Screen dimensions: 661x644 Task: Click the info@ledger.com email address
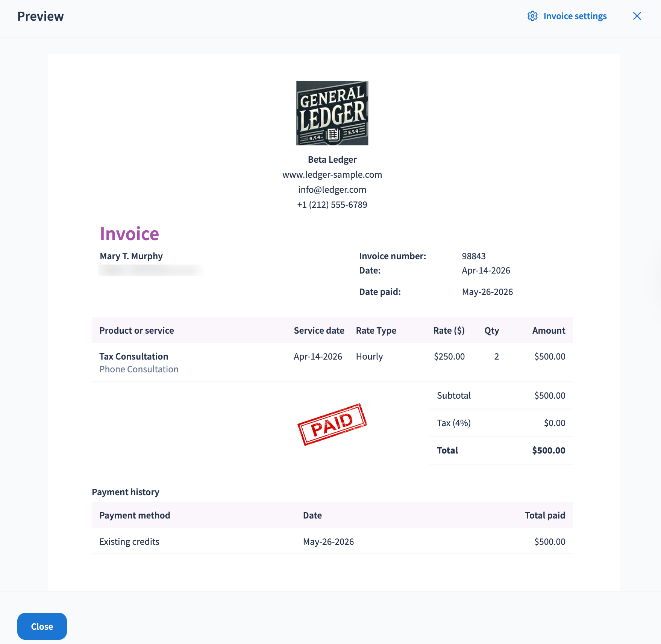[x=332, y=190]
